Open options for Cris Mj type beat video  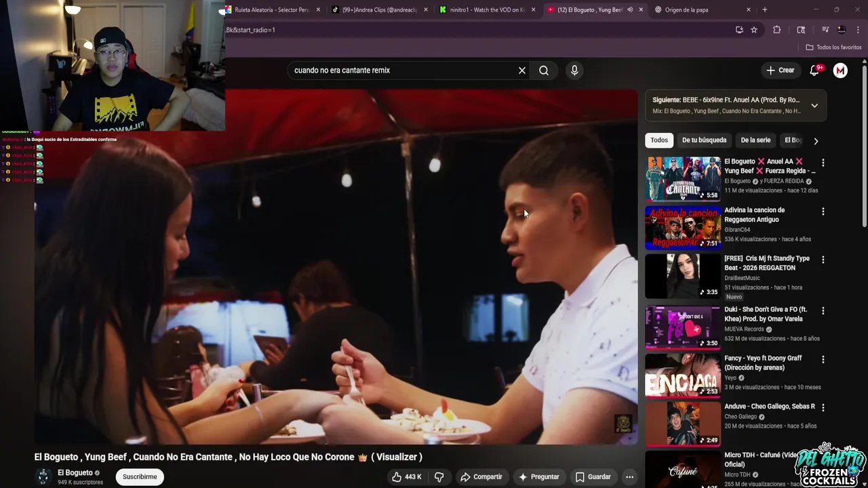pyautogui.click(x=823, y=260)
